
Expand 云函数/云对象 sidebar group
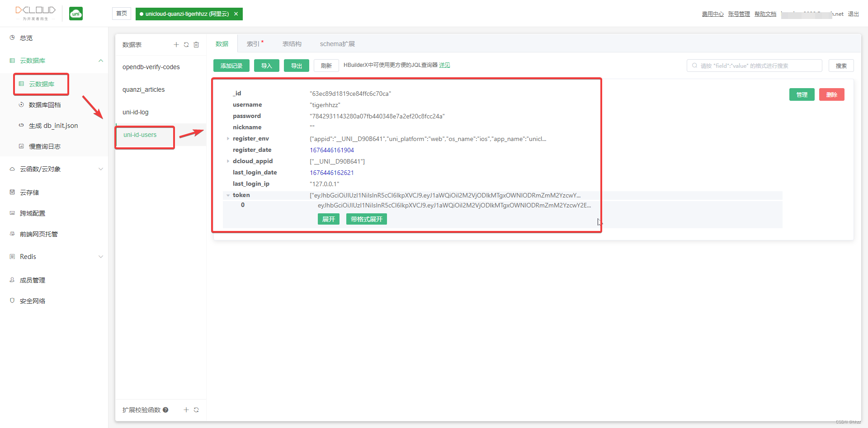pos(101,169)
